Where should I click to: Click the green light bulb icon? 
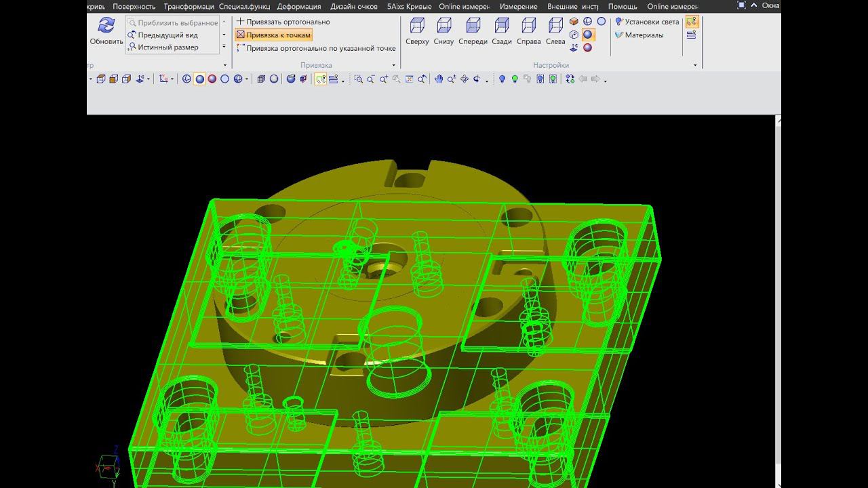[515, 79]
